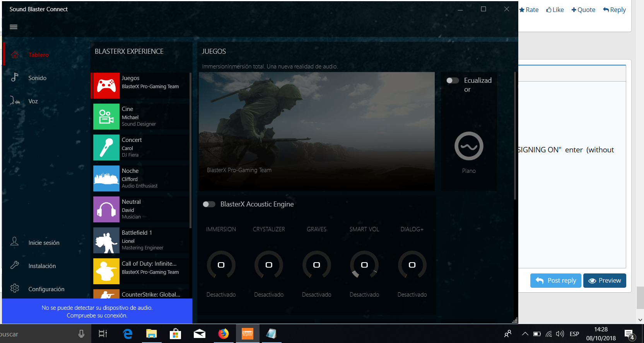Click the Voz voice icon
Viewport: 644px width, 343px height.
15,101
